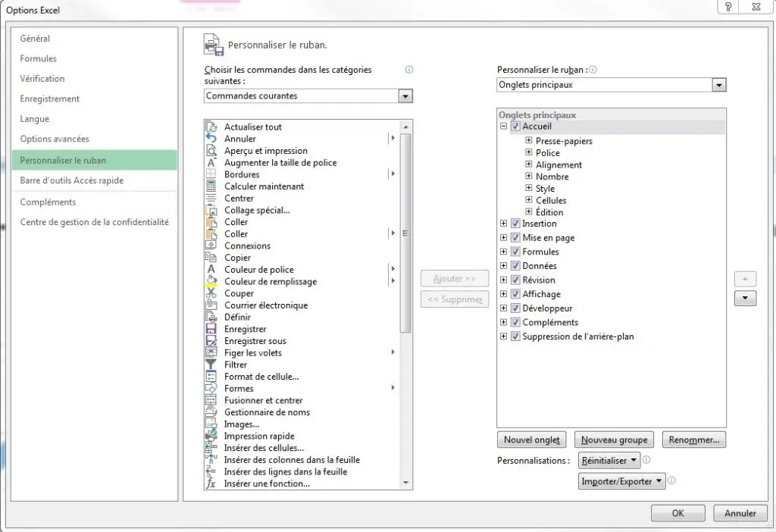The height and width of the screenshot is (532, 776).
Task: Click the command list scroll-down arrow
Action: 406,483
